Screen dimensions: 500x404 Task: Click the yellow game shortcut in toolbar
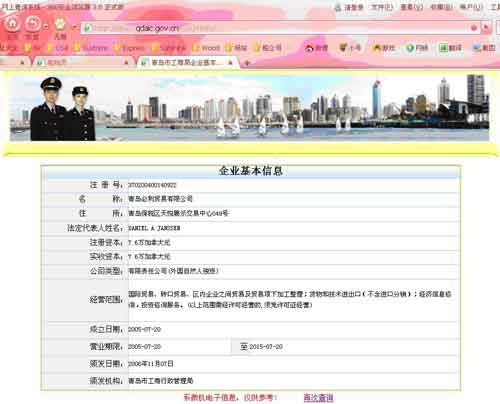(384, 48)
